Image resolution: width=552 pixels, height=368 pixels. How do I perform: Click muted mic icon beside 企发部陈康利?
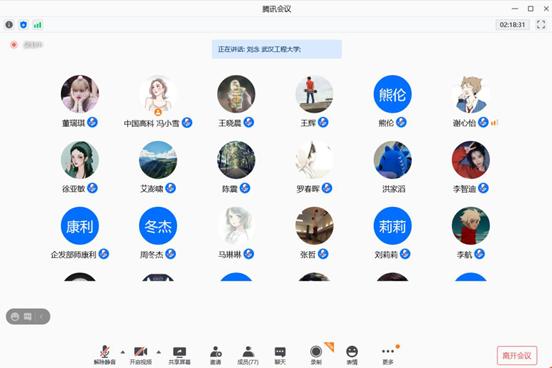point(104,254)
